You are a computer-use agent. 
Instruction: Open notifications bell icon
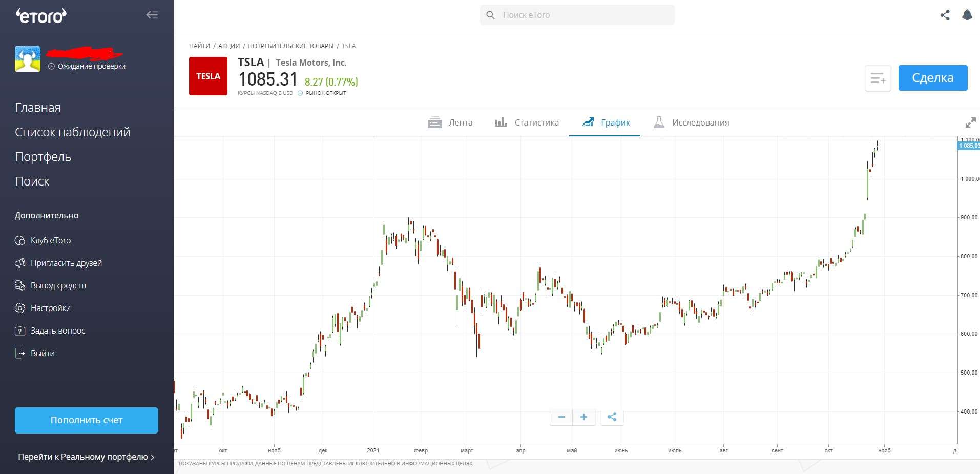967,15
